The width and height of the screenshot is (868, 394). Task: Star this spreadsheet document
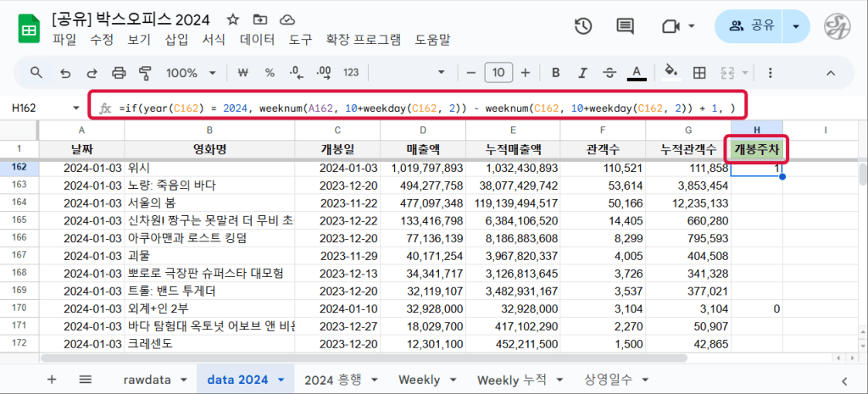[232, 19]
